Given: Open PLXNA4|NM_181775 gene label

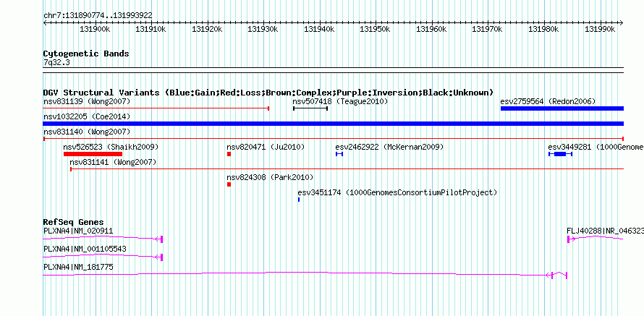Looking at the screenshot, I should (78, 267).
